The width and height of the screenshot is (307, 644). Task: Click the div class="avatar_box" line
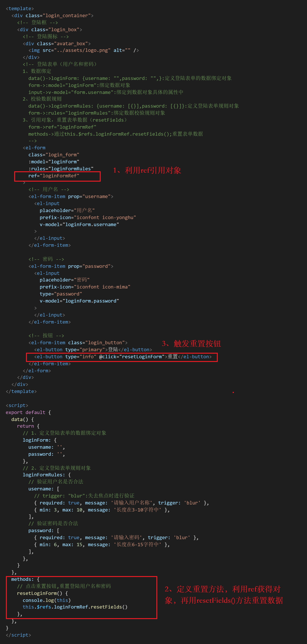(x=57, y=44)
